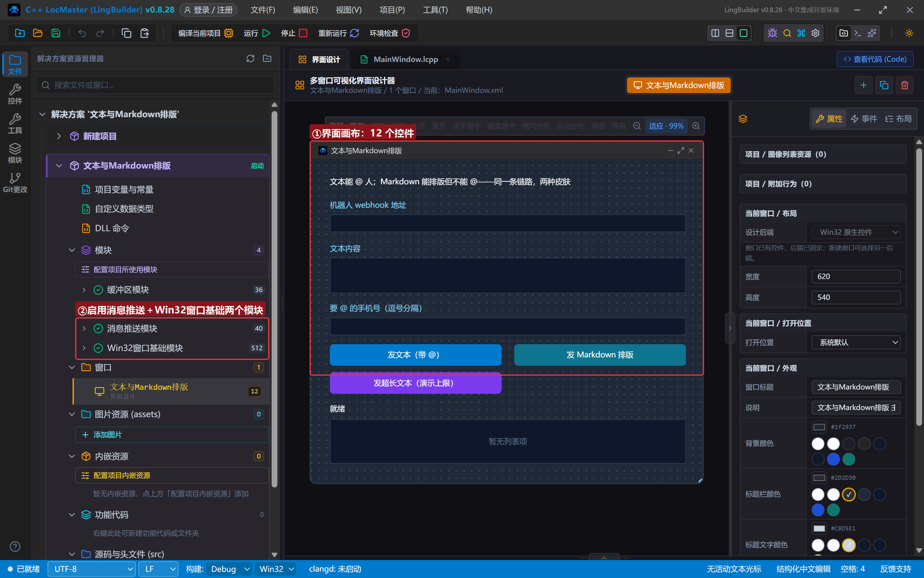Refresh the solution explorer
Image resolution: width=924 pixels, height=578 pixels.
click(x=250, y=58)
